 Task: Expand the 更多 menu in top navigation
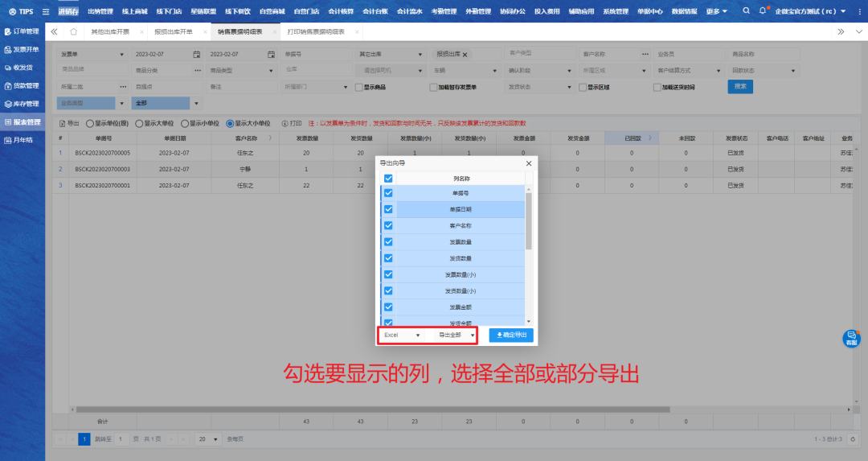[717, 11]
